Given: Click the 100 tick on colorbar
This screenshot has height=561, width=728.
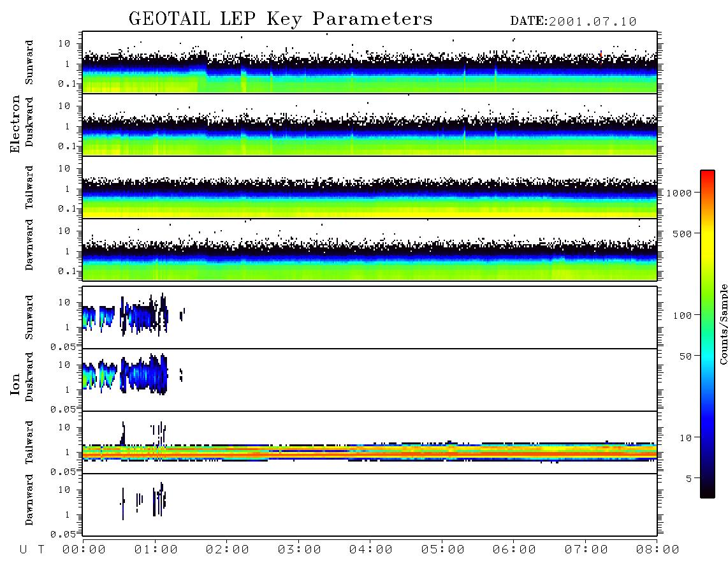Looking at the screenshot, I should pyautogui.click(x=682, y=316).
